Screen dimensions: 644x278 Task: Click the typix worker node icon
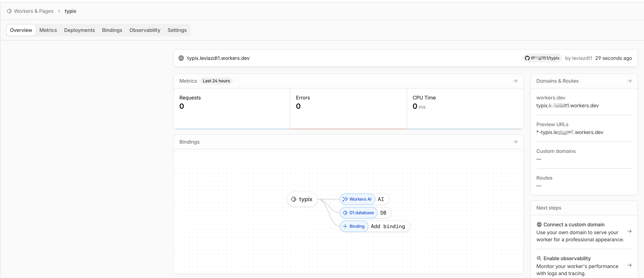[294, 199]
